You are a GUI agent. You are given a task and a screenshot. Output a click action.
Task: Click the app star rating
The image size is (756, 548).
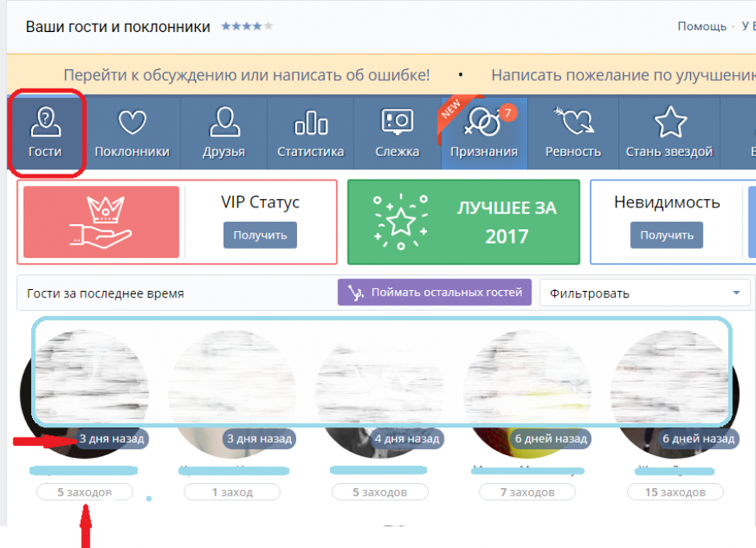click(246, 27)
